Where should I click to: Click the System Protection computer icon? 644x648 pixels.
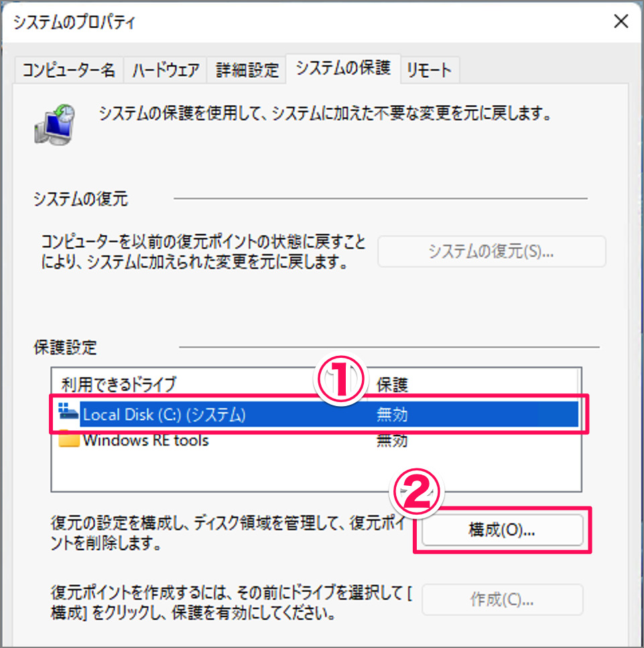pos(54,124)
